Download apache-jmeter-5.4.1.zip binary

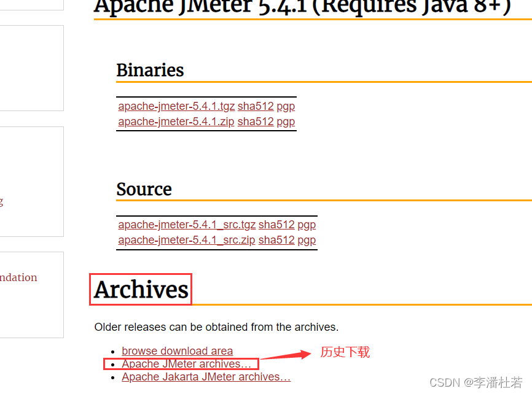(x=176, y=122)
